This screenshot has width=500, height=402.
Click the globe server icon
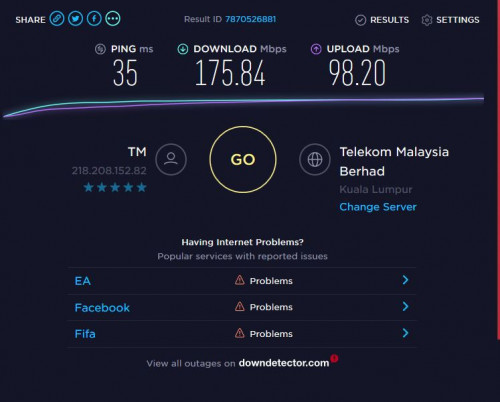[315, 159]
